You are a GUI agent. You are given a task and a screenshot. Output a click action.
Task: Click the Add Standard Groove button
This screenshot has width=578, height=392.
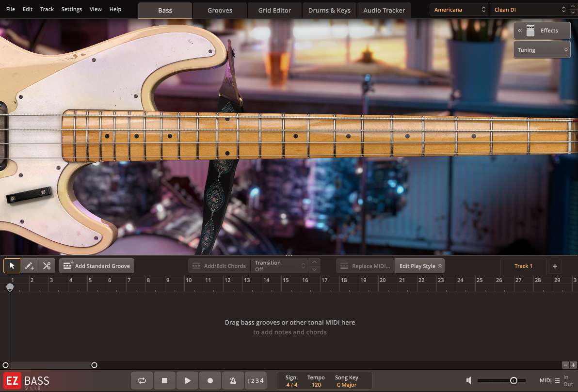tap(96, 266)
